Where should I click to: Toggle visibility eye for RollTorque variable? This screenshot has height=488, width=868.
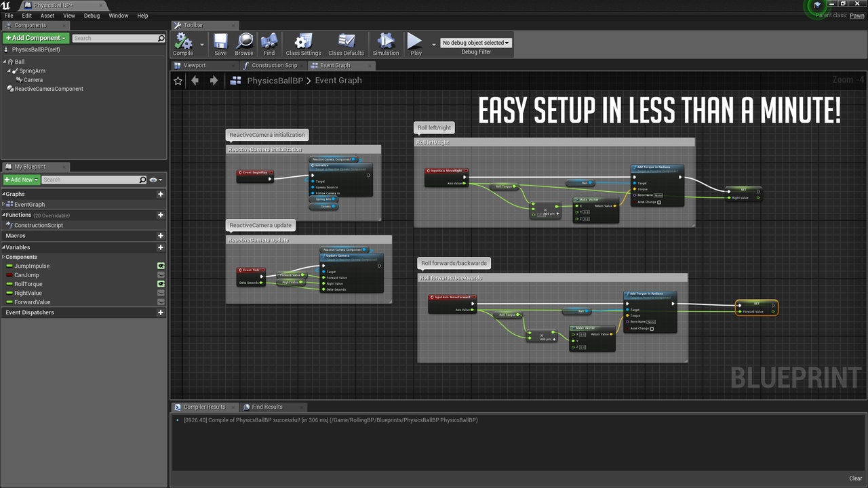click(161, 284)
